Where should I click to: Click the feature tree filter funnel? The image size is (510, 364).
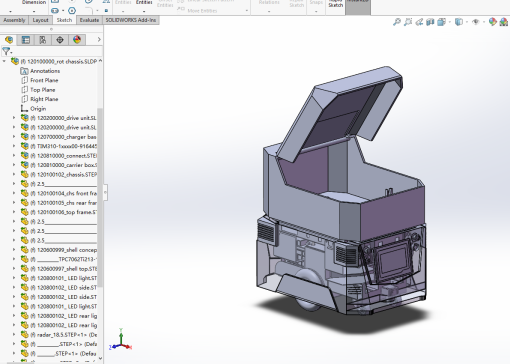point(6,51)
